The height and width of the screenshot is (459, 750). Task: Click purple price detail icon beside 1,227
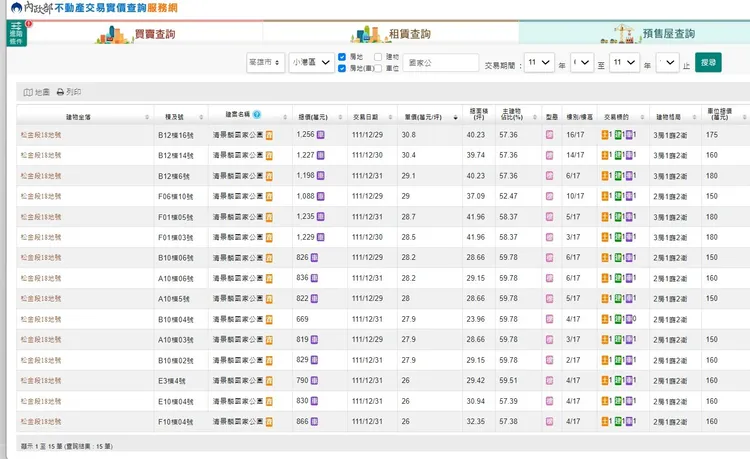[x=320, y=155]
